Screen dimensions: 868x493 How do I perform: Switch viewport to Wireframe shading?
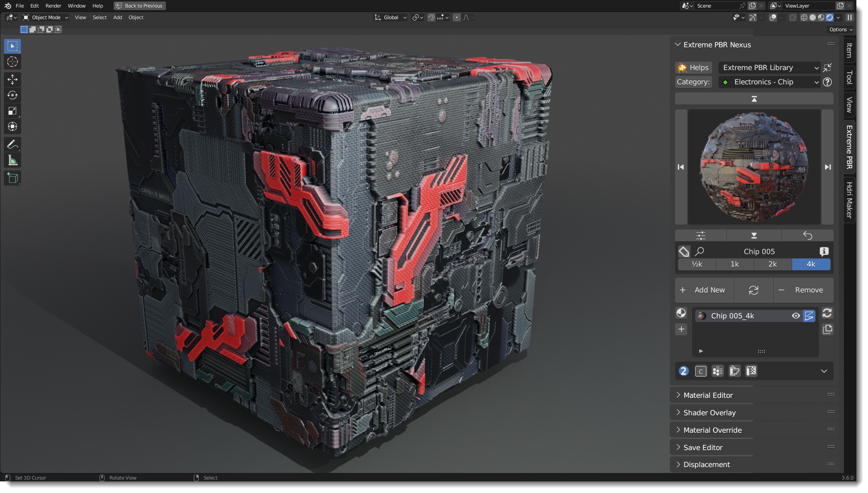click(x=804, y=17)
